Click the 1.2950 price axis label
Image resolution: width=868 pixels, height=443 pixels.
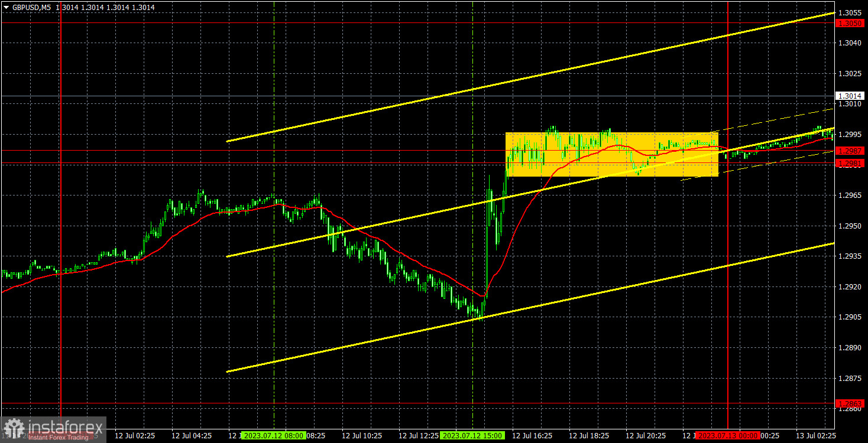(x=850, y=226)
